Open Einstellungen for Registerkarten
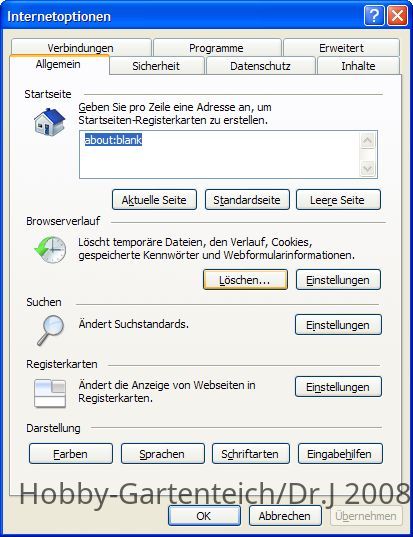The image size is (413, 537). click(338, 387)
